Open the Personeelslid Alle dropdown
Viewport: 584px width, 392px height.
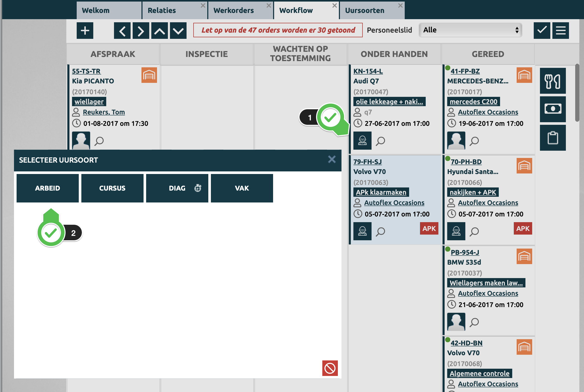click(x=470, y=30)
